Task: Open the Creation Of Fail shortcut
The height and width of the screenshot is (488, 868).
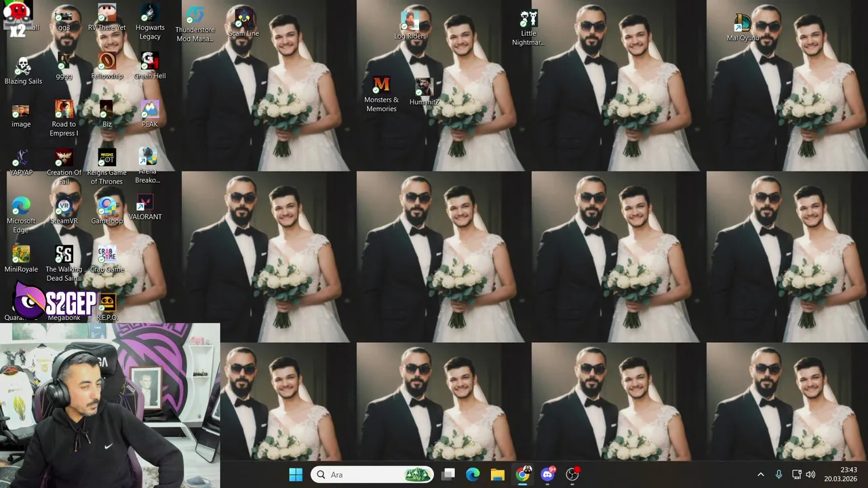Action: point(64,167)
